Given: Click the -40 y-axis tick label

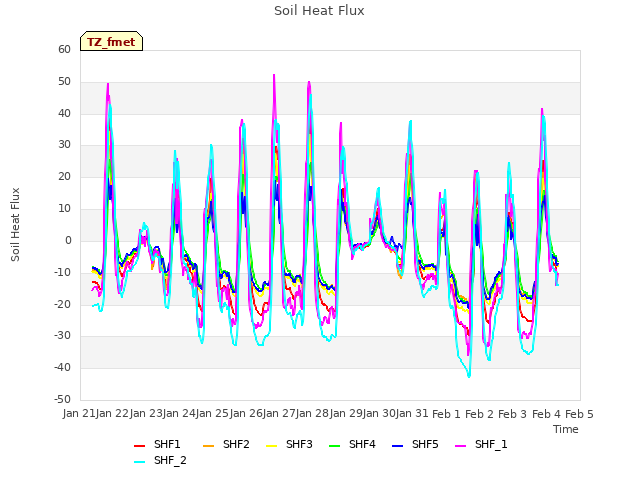Looking at the screenshot, I should [x=63, y=368].
